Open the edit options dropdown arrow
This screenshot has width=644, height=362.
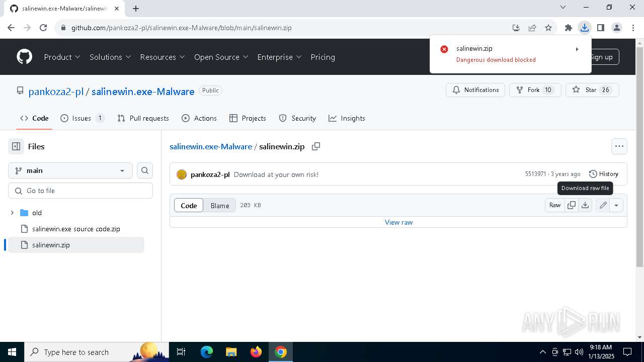[x=616, y=205]
